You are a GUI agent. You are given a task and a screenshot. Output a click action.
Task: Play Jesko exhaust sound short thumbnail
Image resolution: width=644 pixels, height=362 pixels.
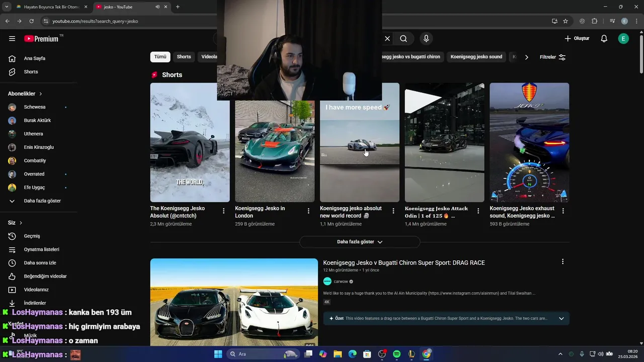pos(529,142)
